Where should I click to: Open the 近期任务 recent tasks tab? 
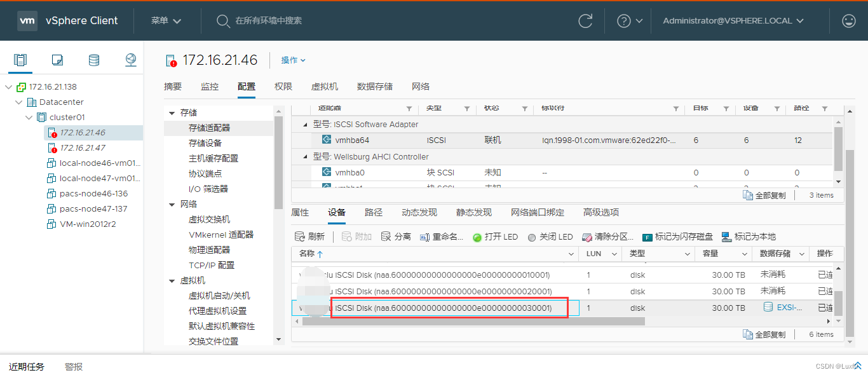(27, 367)
